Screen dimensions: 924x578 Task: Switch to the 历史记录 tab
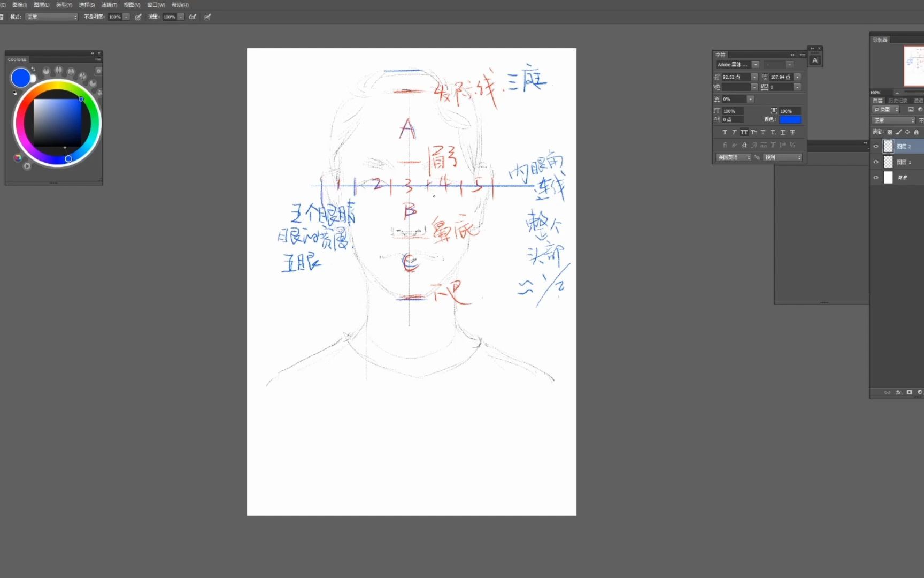pos(898,101)
